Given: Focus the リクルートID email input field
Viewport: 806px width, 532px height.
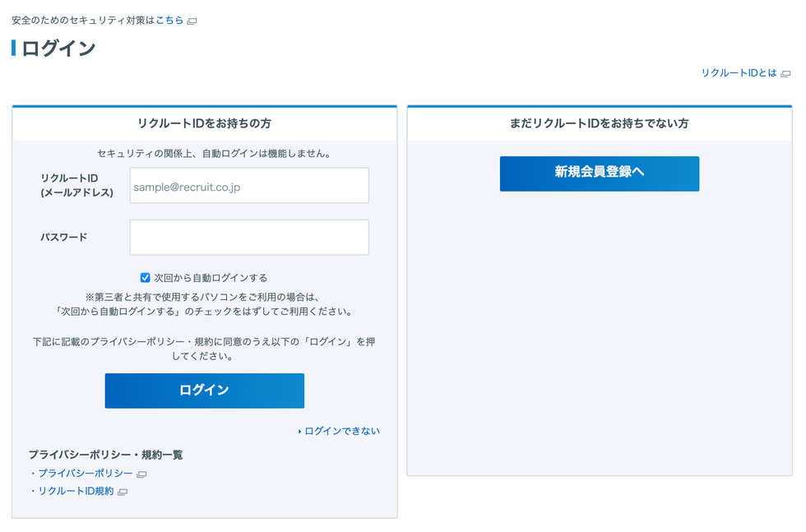Looking at the screenshot, I should point(249,186).
